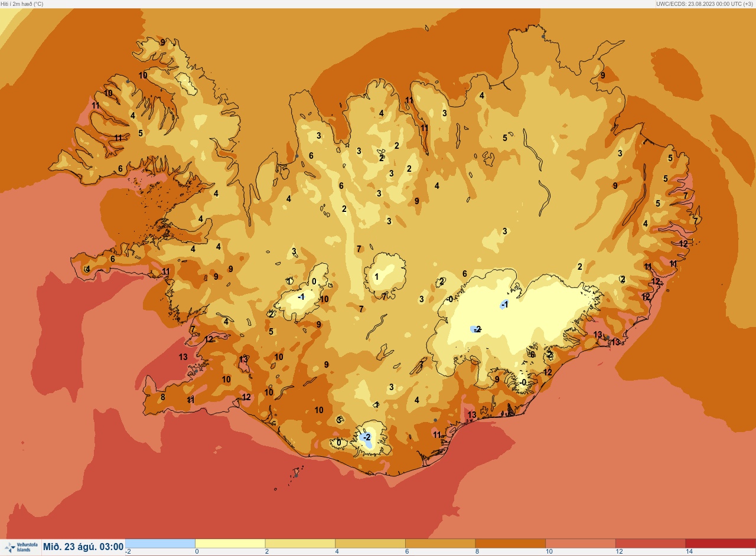This screenshot has height=556, width=756.
Task: Click the Veðurstofa Íslands logo
Action: [20, 548]
